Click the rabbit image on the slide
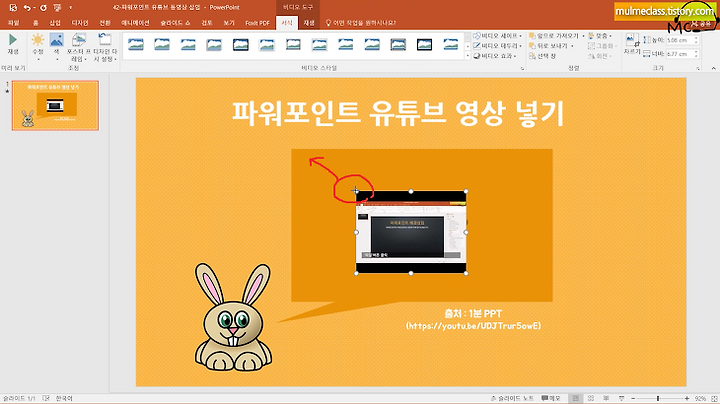The image size is (720, 404). (x=233, y=317)
